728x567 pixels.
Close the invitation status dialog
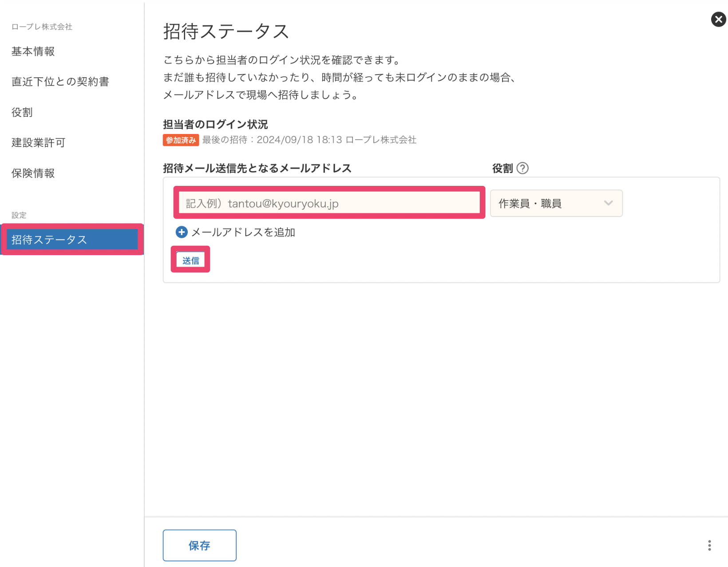[718, 20]
